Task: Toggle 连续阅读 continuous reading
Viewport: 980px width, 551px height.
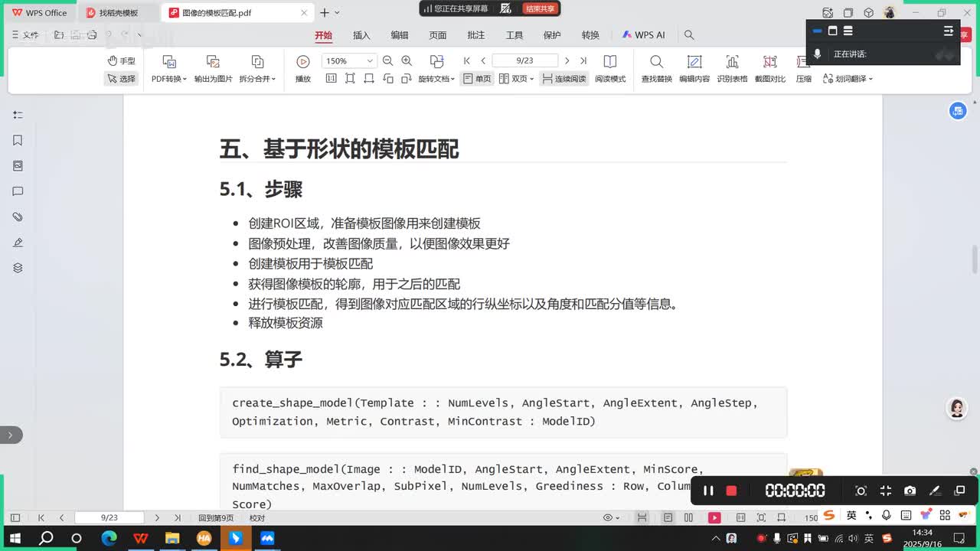Action: (563, 79)
